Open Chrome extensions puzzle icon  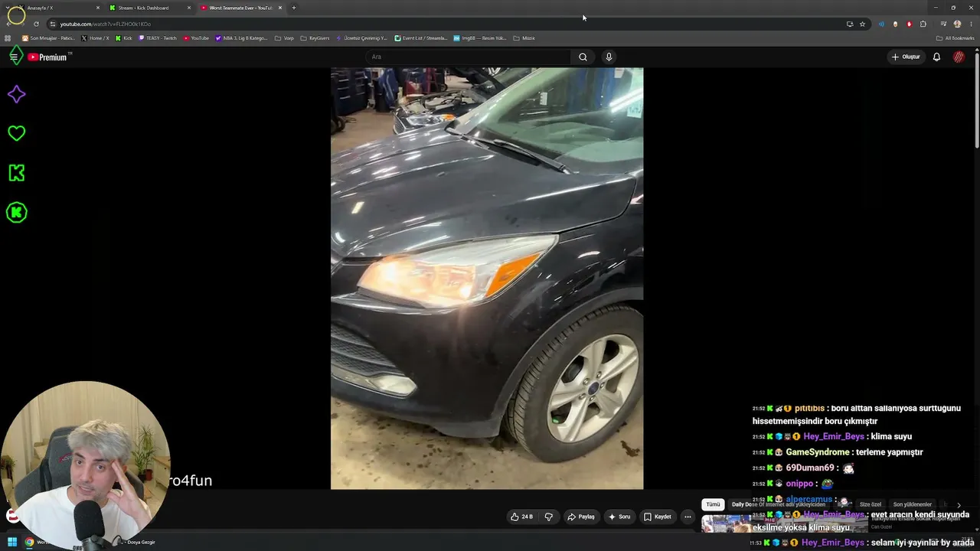click(923, 24)
